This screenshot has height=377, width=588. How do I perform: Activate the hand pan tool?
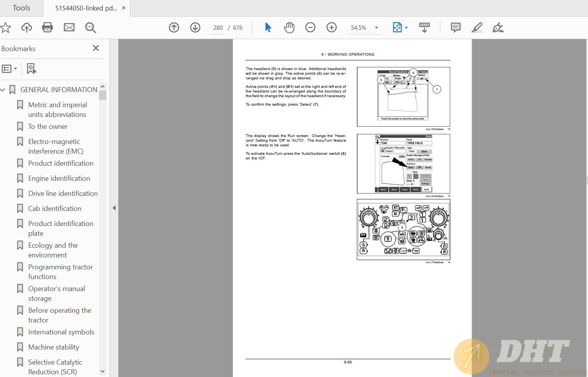coord(289,27)
